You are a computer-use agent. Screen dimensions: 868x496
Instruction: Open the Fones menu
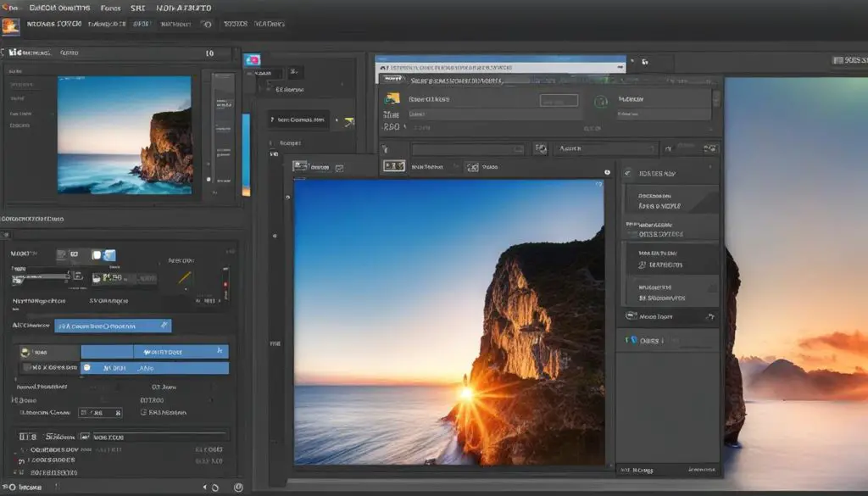click(x=110, y=8)
